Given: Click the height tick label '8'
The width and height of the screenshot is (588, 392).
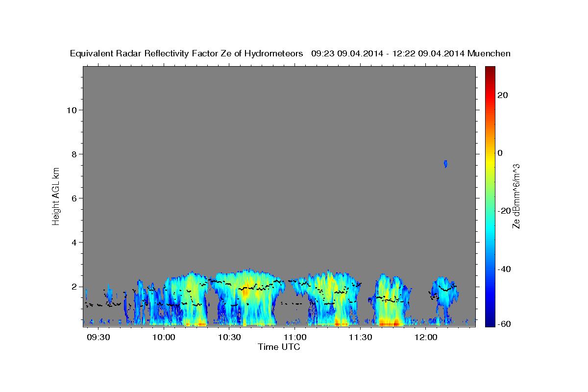Looking at the screenshot, I should [75, 154].
